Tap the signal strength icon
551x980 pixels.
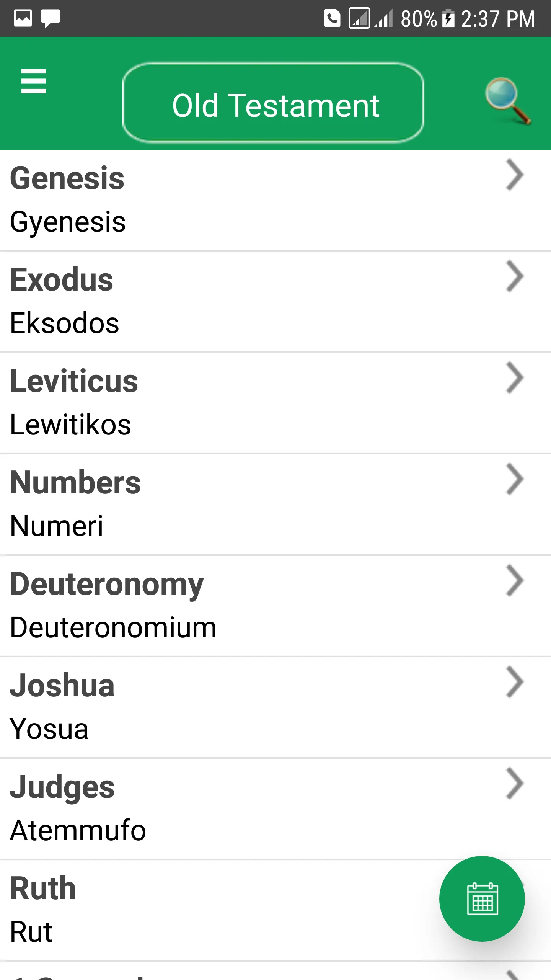pyautogui.click(x=384, y=18)
